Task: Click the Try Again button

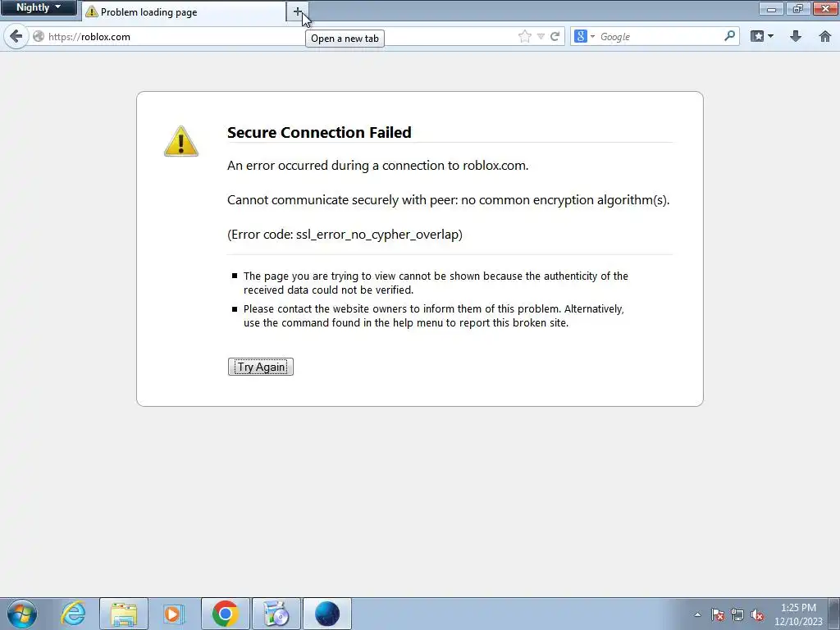Action: [x=261, y=367]
